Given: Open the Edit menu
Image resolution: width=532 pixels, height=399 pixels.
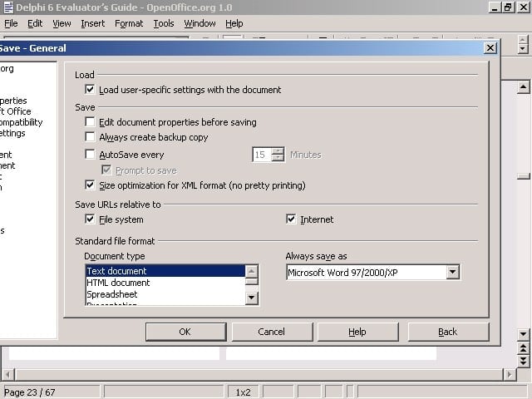Looking at the screenshot, I should click(x=35, y=23).
